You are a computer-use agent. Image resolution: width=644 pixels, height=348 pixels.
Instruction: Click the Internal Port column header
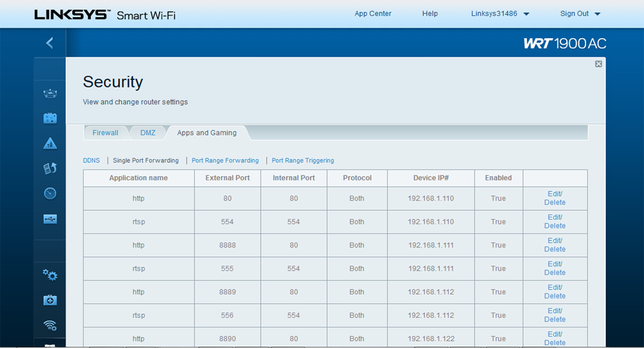coord(294,178)
